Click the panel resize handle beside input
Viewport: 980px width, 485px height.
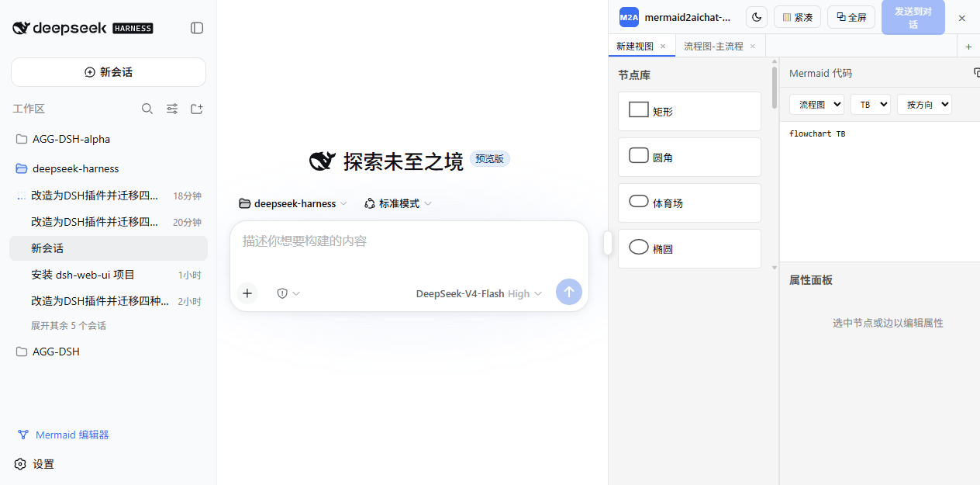[x=608, y=243]
